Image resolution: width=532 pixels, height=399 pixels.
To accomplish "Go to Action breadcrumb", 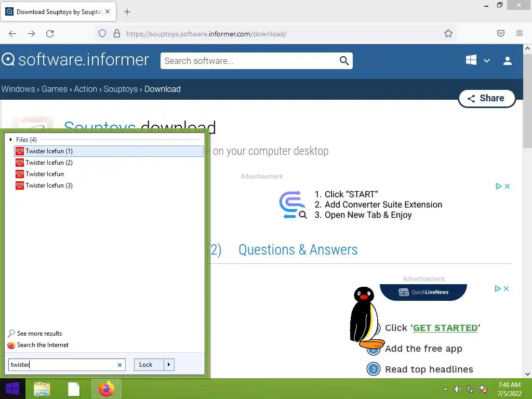I will click(x=86, y=89).
